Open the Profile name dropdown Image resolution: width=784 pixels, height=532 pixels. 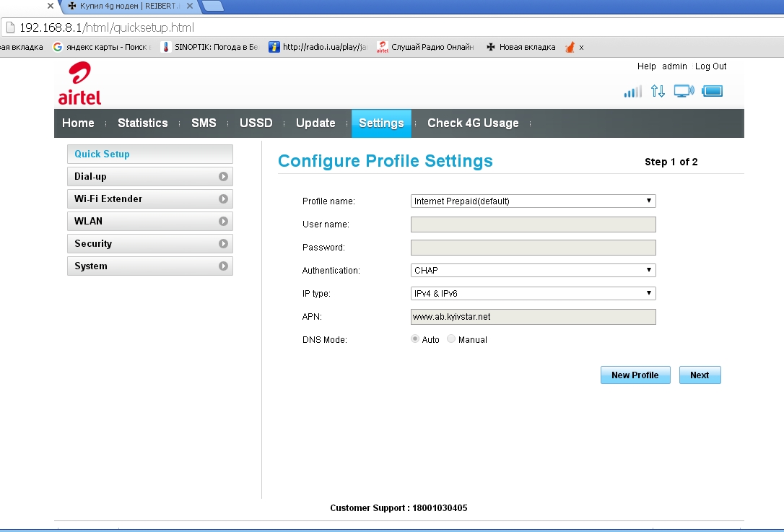533,201
